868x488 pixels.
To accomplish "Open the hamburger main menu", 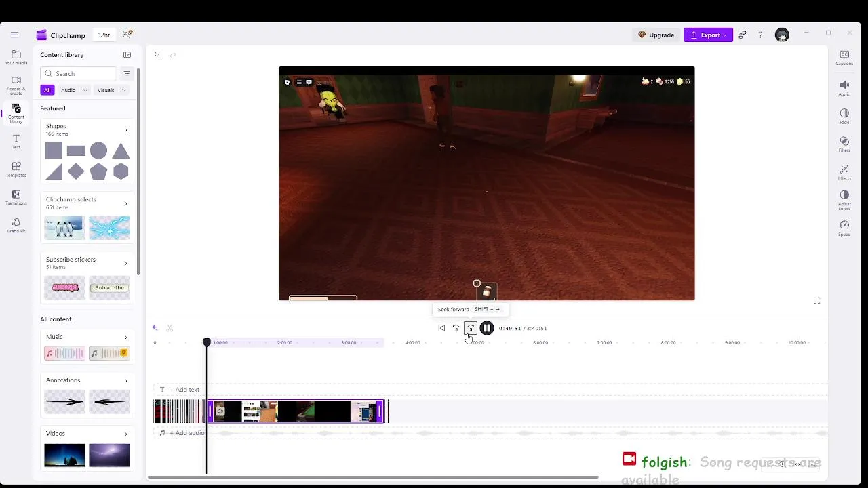I will (14, 35).
